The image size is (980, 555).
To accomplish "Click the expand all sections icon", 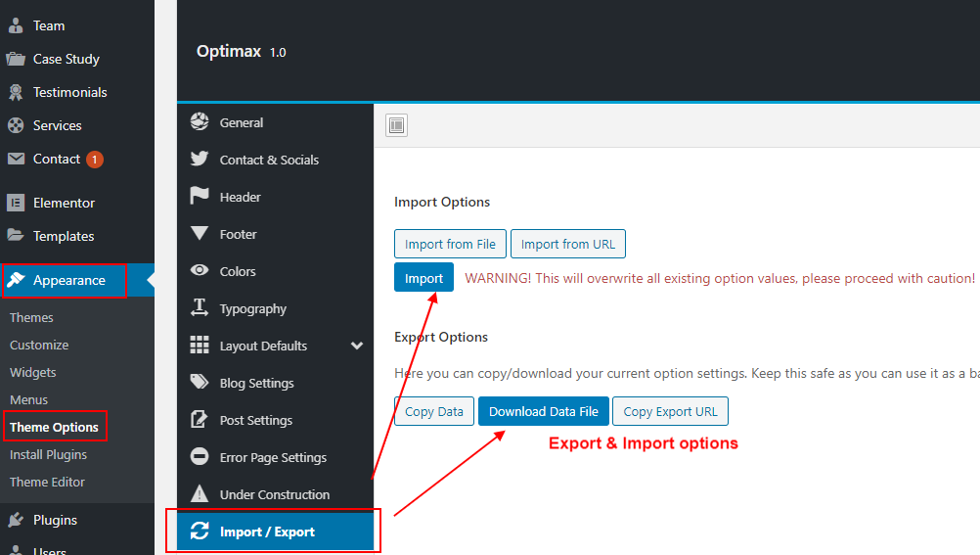I will coord(396,125).
